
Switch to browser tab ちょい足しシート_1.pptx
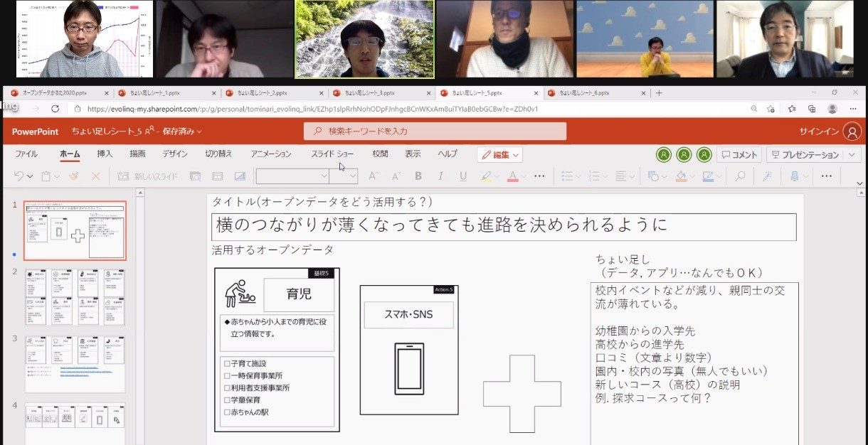pyautogui.click(x=166, y=93)
